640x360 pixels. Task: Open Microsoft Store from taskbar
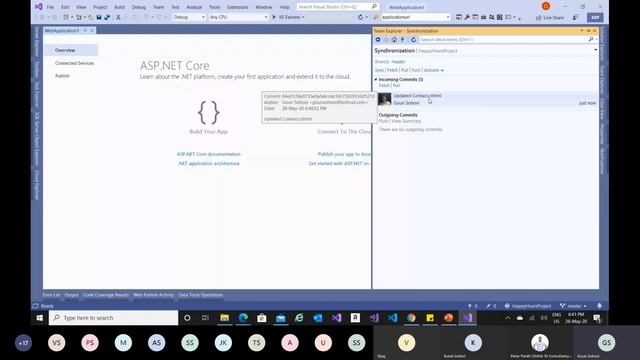point(262,318)
